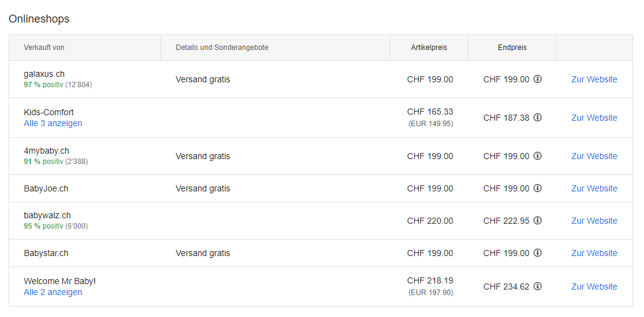Viewport: 644px width, 317px height.
Task: Click info icon next to CHF 222.95
Action: 537,221
